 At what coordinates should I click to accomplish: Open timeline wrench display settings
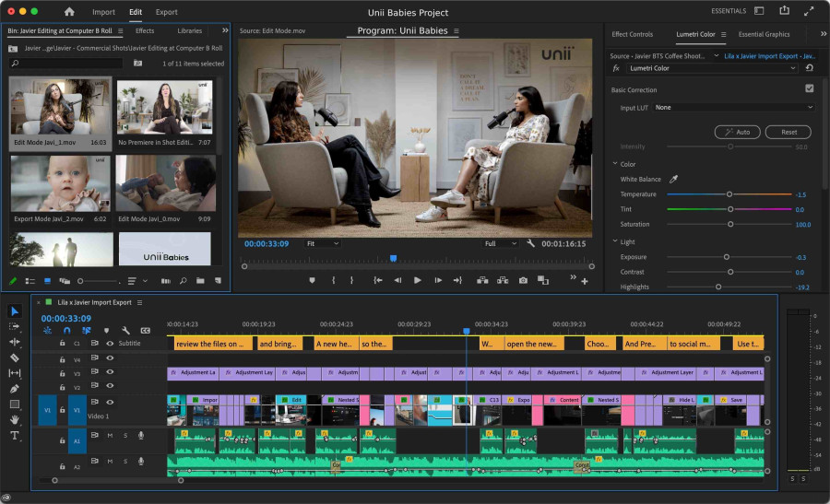pyautogui.click(x=125, y=331)
